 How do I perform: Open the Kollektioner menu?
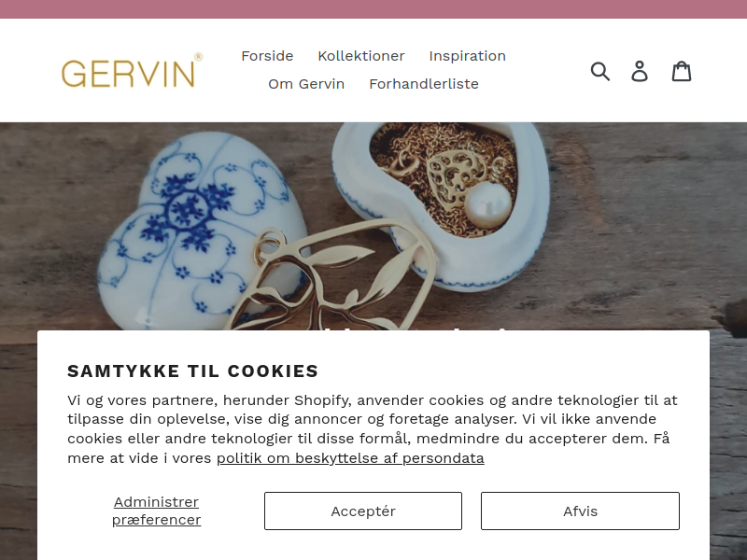361,56
